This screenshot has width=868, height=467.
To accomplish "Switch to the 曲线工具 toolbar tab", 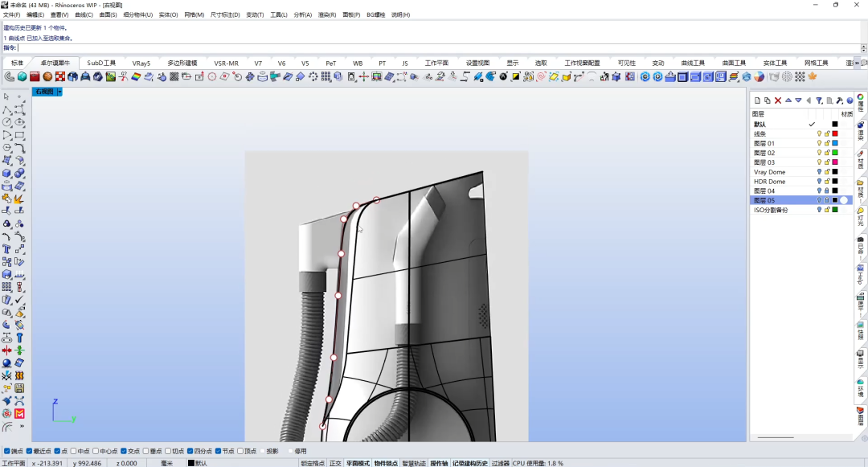I will pyautogui.click(x=693, y=63).
